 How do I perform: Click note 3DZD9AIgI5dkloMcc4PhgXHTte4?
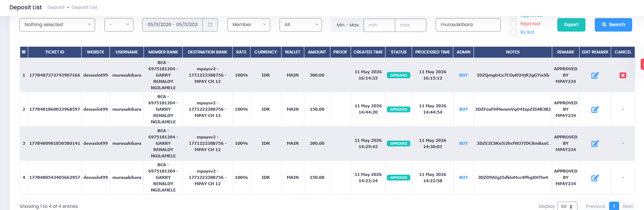(x=513, y=178)
